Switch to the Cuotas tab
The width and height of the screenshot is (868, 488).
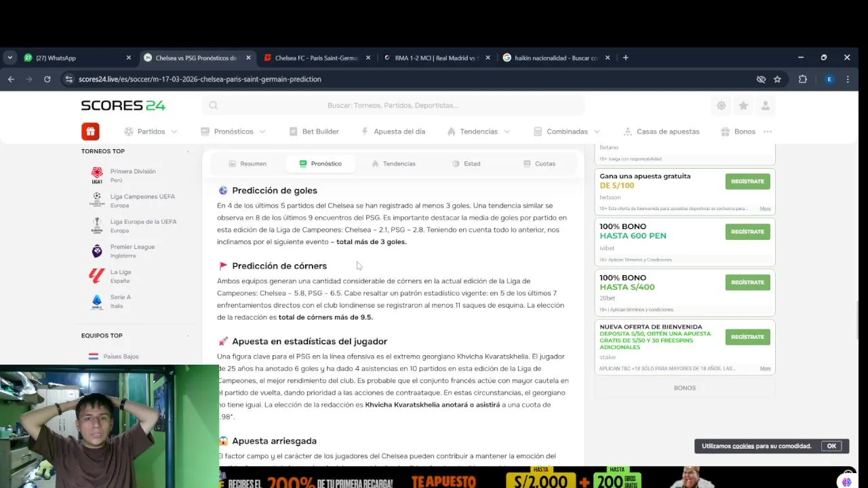pyautogui.click(x=540, y=163)
